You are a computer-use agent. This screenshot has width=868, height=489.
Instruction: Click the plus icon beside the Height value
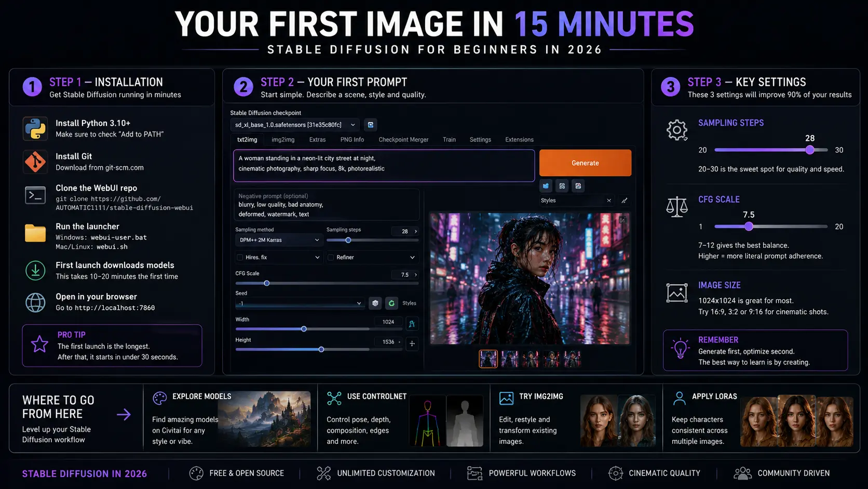(x=412, y=343)
